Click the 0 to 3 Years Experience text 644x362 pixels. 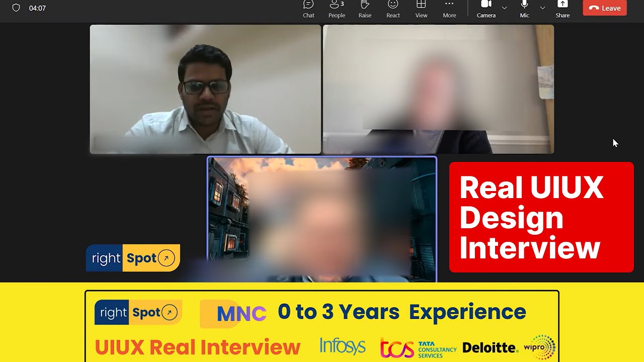401,312
